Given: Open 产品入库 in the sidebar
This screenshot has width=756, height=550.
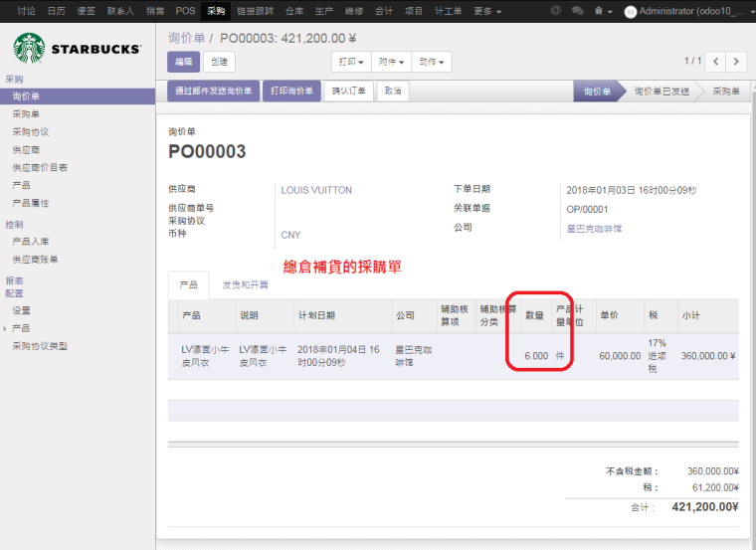Looking at the screenshot, I should [x=31, y=242].
